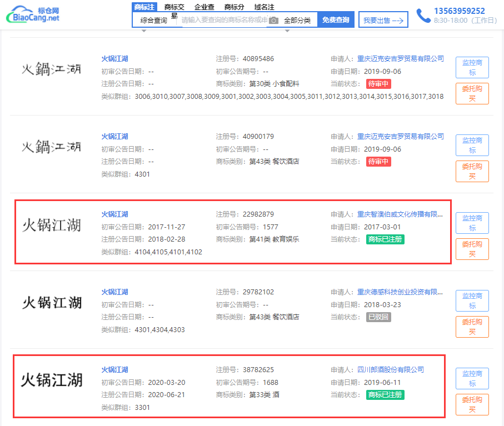This screenshot has height=426, width=504.
Task: Open applicant 重庆智渼伯威文化传播有限 link
Action: 400,214
